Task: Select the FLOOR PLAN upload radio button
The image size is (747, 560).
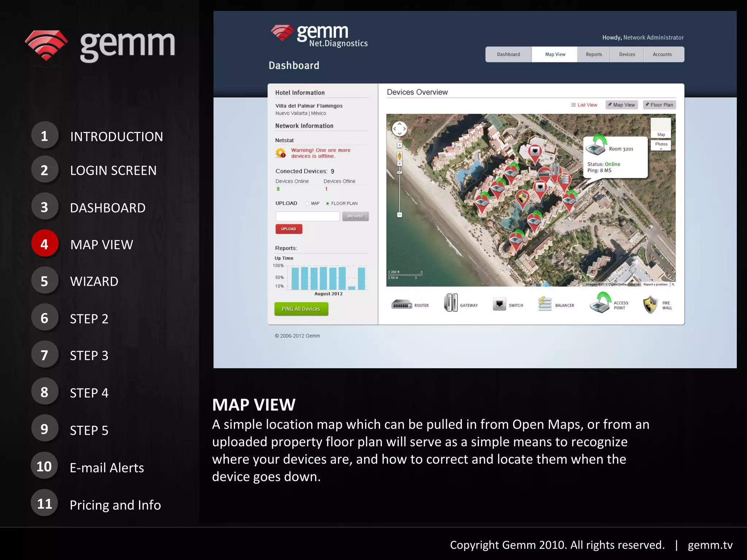Action: point(328,203)
